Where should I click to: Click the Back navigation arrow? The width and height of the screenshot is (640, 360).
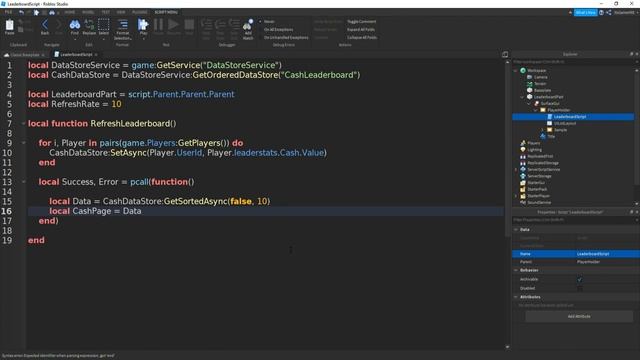coord(45,24)
